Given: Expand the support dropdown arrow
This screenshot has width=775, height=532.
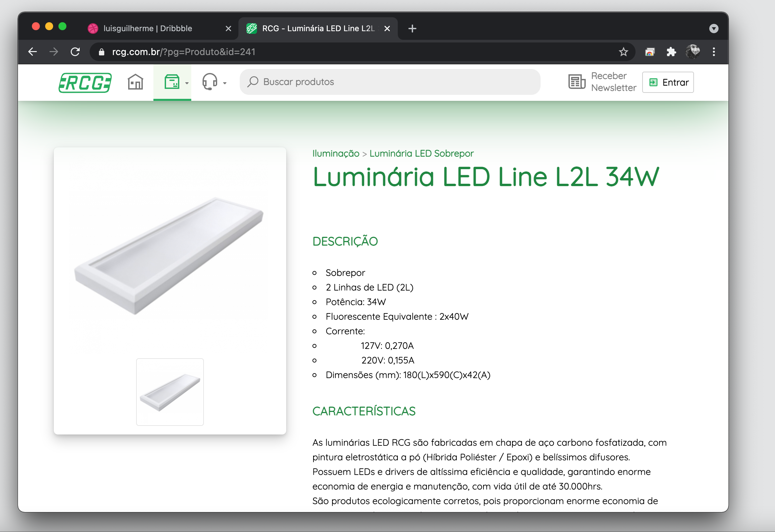Looking at the screenshot, I should coord(225,83).
